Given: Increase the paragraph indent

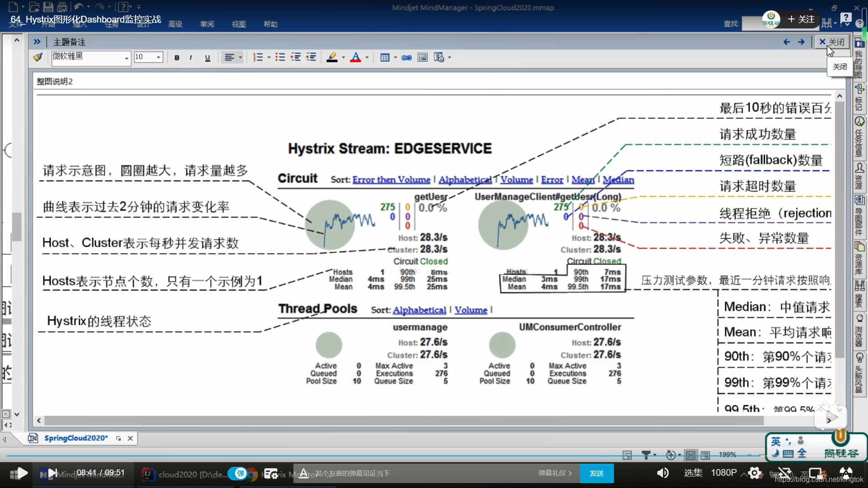Looking at the screenshot, I should pyautogui.click(x=311, y=57).
